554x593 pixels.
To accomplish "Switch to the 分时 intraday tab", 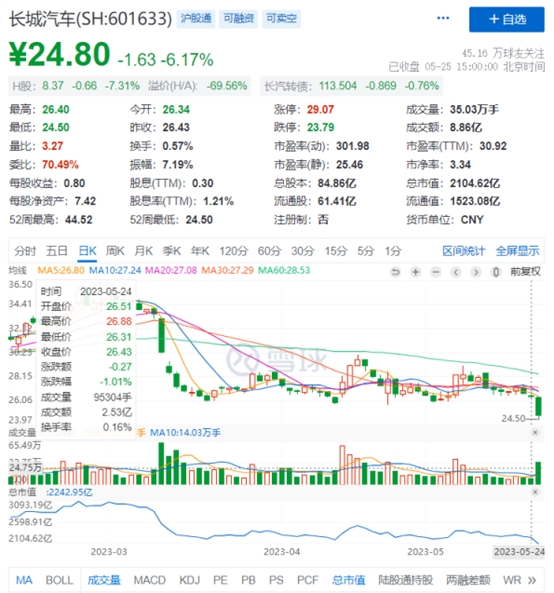I will coord(25,251).
